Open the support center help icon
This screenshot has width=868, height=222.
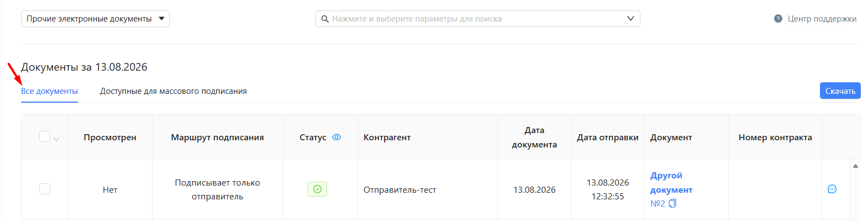pyautogui.click(x=778, y=19)
